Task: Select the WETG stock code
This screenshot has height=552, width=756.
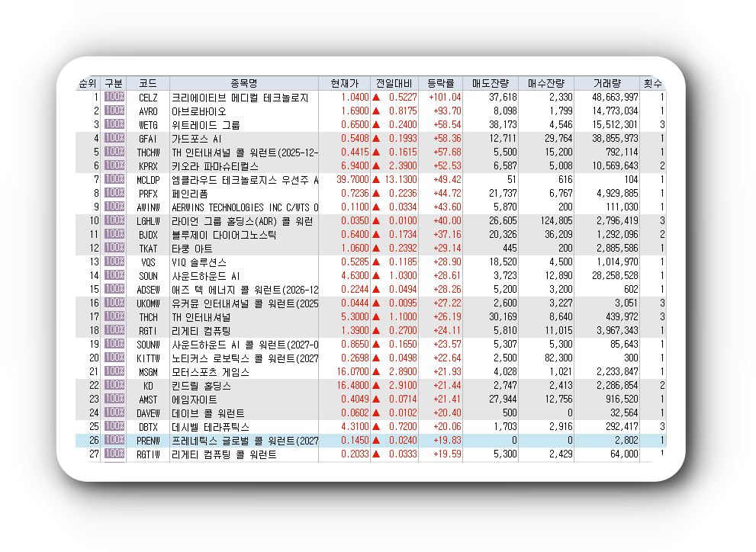Action: coord(148,125)
